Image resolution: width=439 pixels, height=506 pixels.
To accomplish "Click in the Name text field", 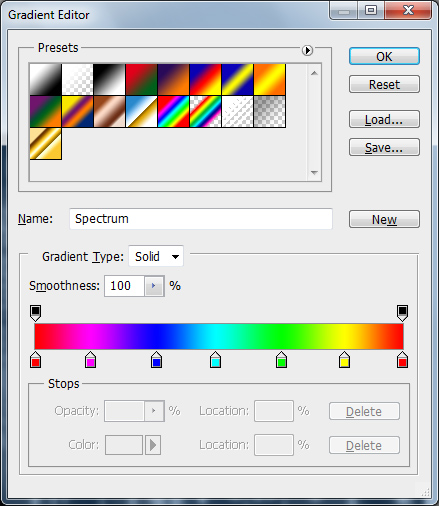I will [201, 219].
